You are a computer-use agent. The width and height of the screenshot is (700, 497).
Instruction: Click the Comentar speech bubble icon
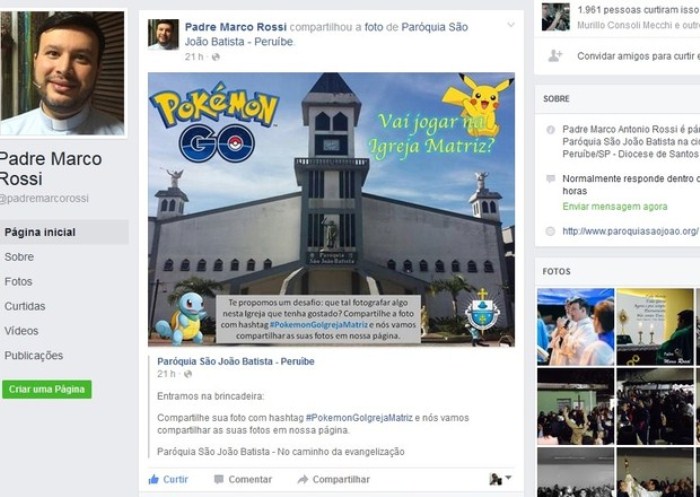coord(219,479)
